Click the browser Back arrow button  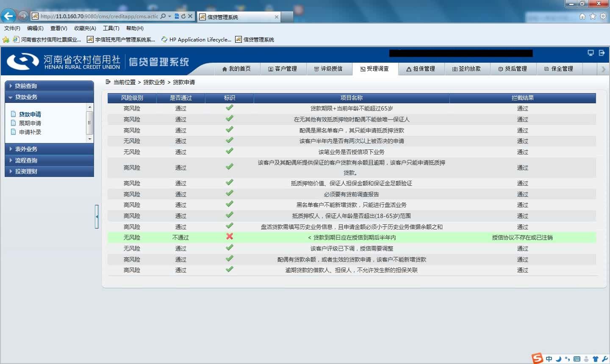(8, 16)
